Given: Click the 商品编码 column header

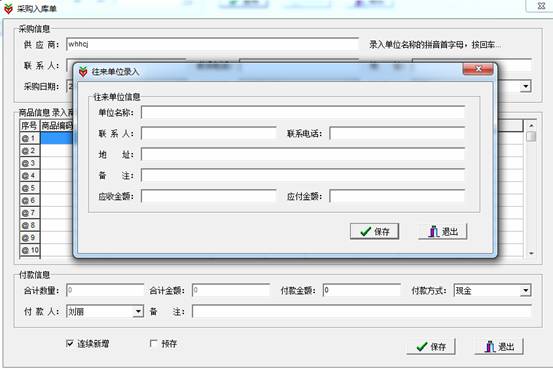Looking at the screenshot, I should click(x=57, y=126).
